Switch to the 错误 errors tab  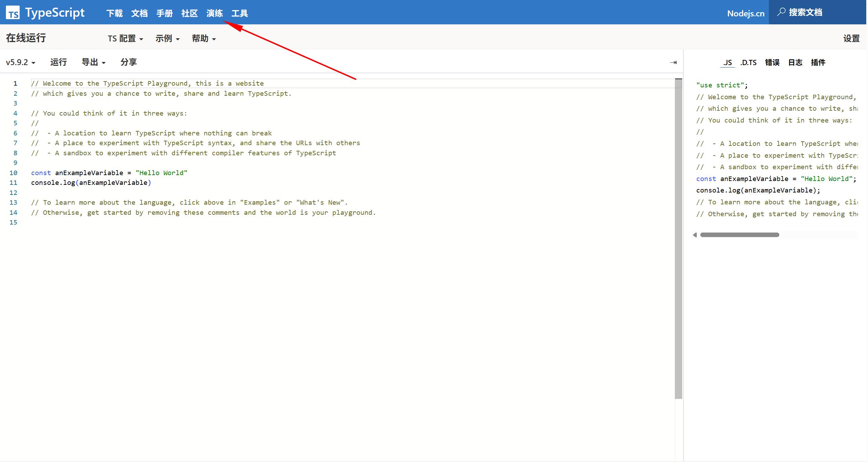pos(772,63)
